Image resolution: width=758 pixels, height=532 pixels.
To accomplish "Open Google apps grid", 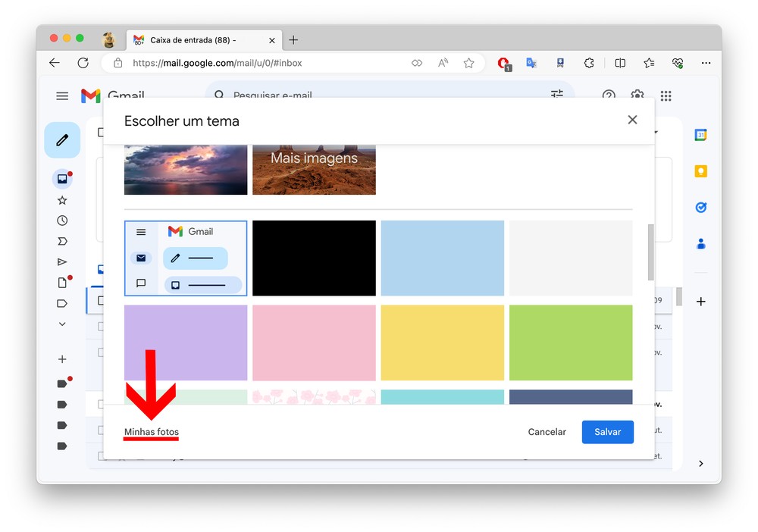I will point(666,95).
